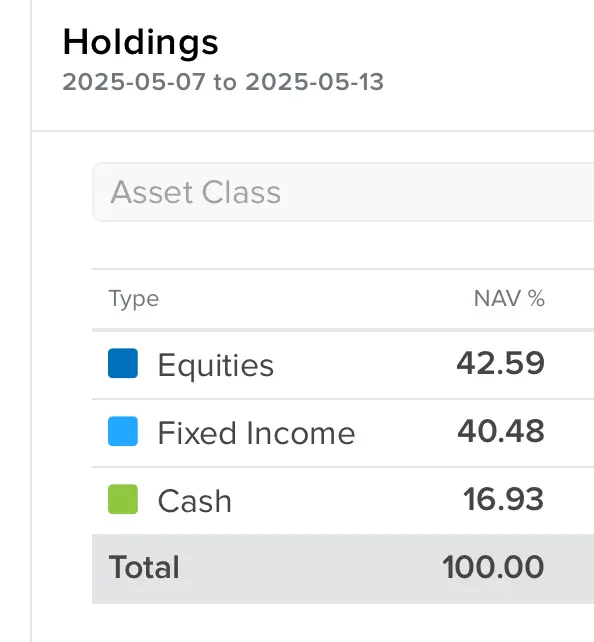Select the Equities row label
Image resolution: width=594 pixels, height=642 pixels.
216,365
